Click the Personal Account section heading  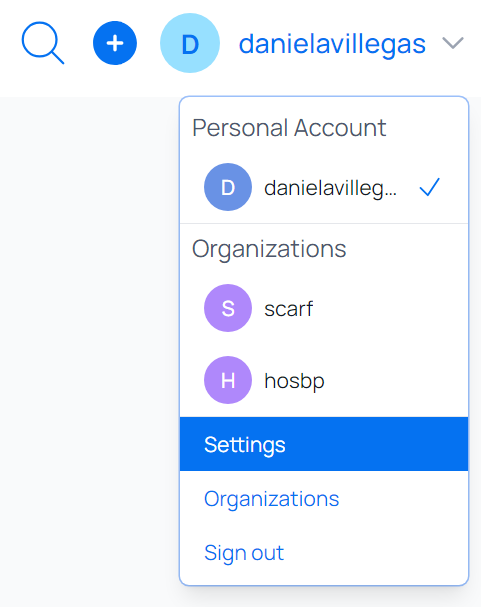tap(289, 128)
